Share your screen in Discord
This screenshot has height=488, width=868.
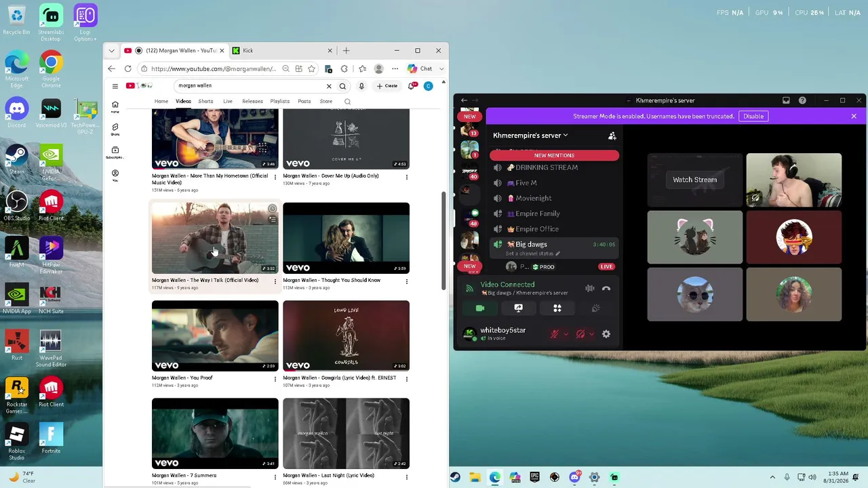[x=519, y=308]
